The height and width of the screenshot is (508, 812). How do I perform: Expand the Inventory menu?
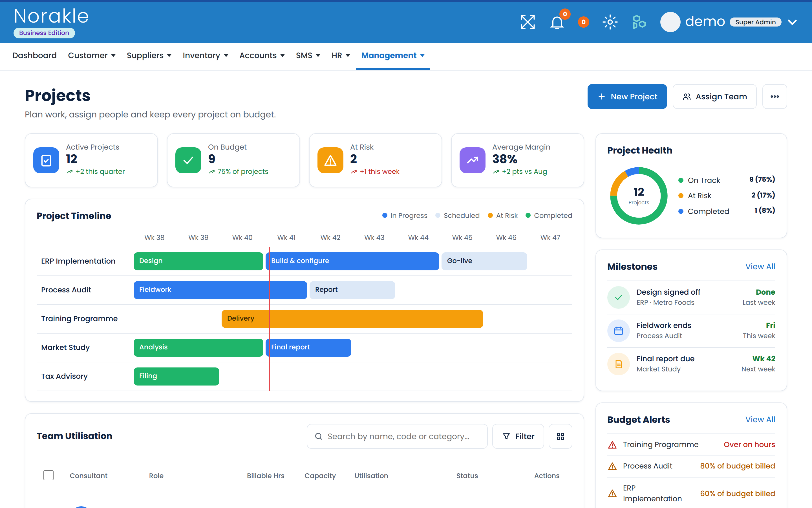205,55
